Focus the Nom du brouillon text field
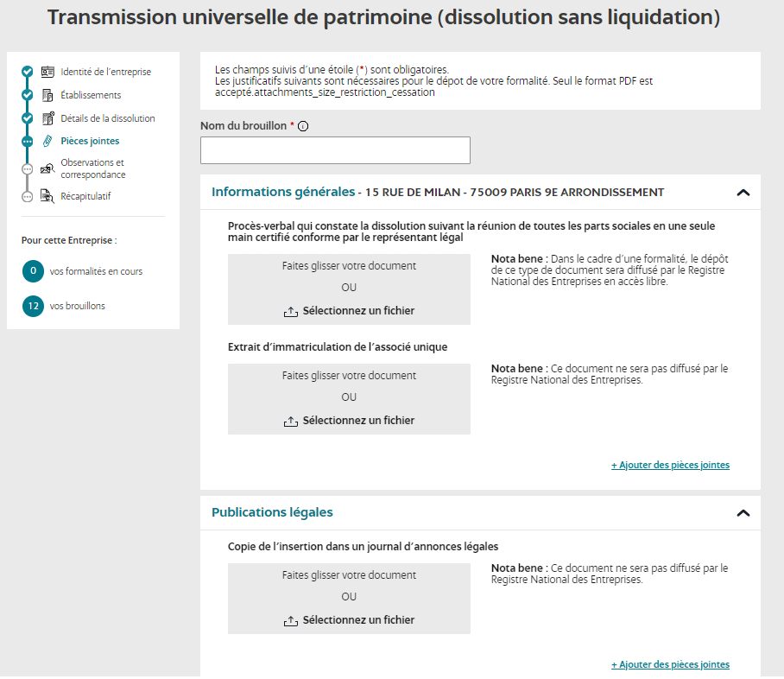784x679 pixels. [335, 150]
